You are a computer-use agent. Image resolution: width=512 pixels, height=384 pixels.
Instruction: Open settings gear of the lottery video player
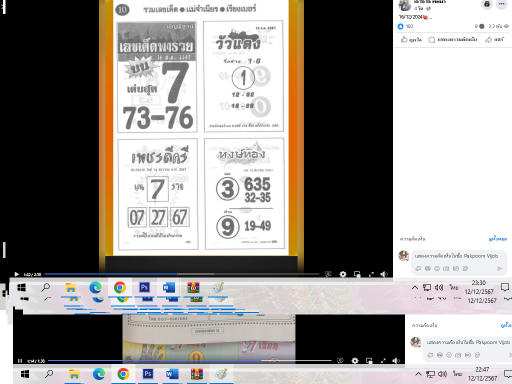tap(343, 274)
